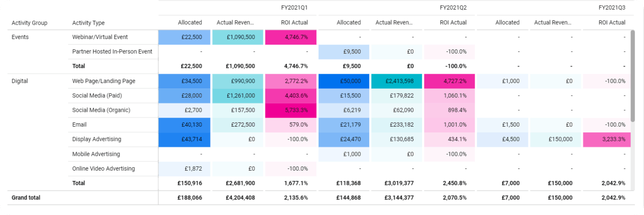Viewport: 644px width, 215px height.
Task: Click the Webinar/Virtual Event row label
Action: pyautogui.click(x=100, y=37)
